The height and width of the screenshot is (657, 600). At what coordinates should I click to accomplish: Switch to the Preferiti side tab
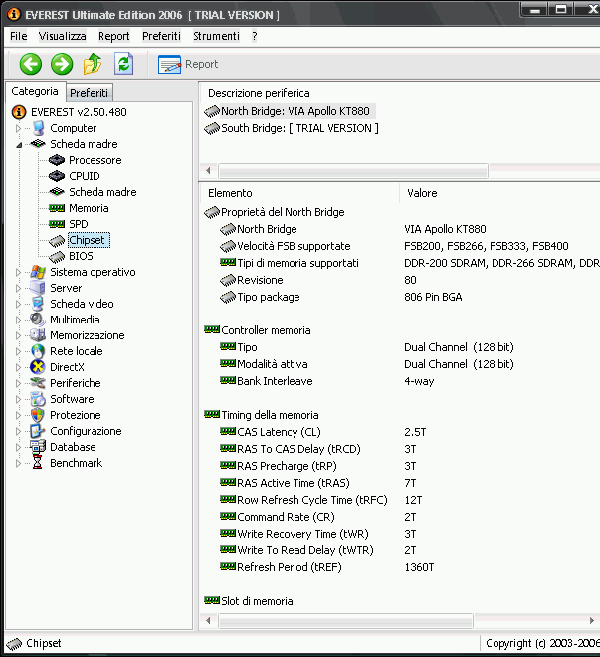tap(89, 93)
